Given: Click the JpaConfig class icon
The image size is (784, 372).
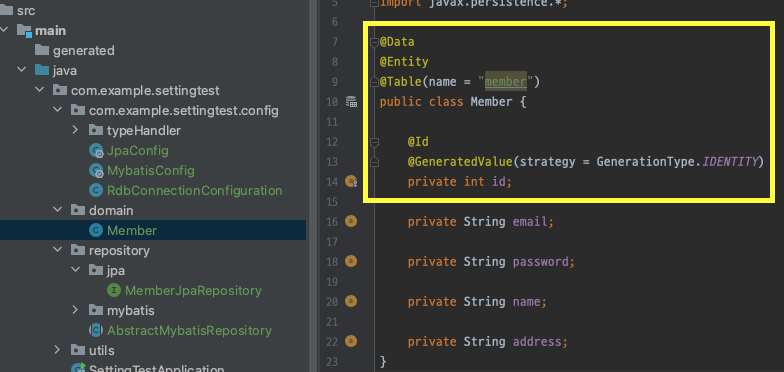Looking at the screenshot, I should 96,150.
